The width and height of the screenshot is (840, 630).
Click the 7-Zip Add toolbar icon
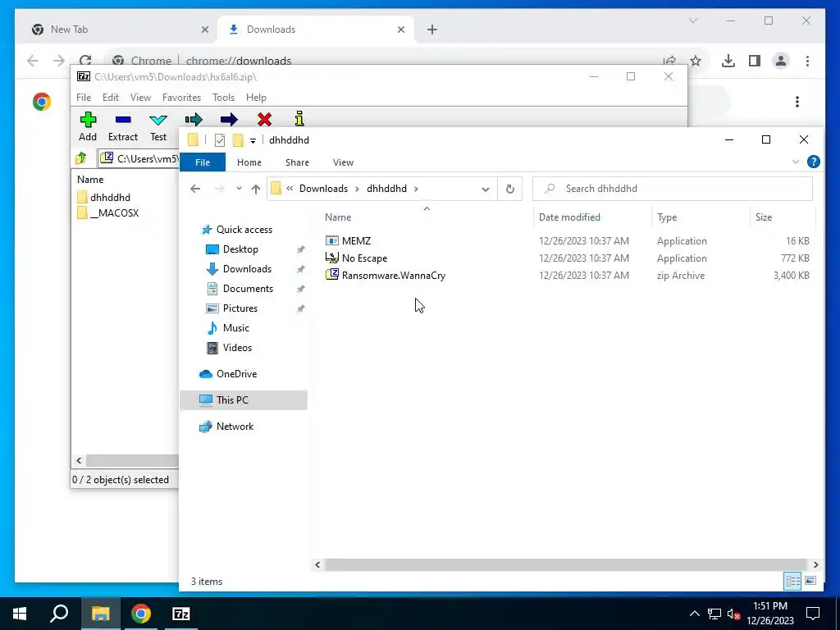tap(88, 120)
